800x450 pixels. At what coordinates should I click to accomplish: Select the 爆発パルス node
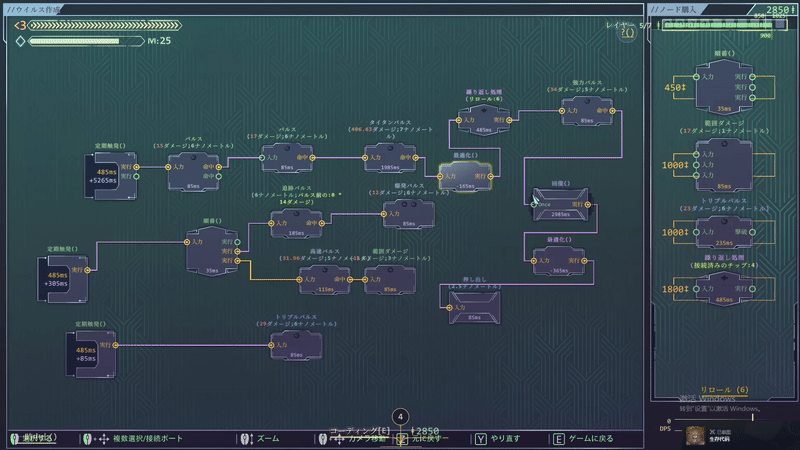(x=409, y=213)
